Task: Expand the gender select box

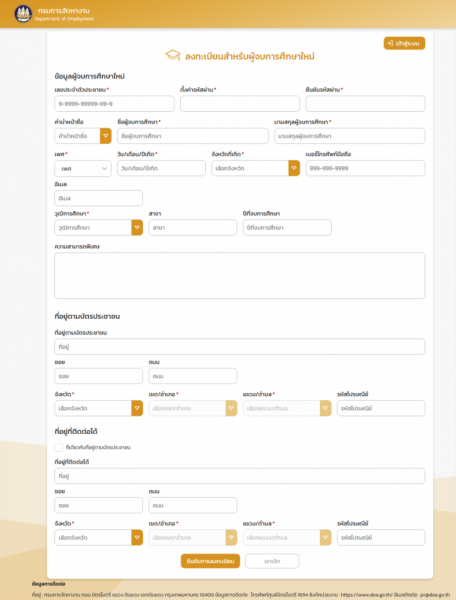Action: tap(83, 168)
